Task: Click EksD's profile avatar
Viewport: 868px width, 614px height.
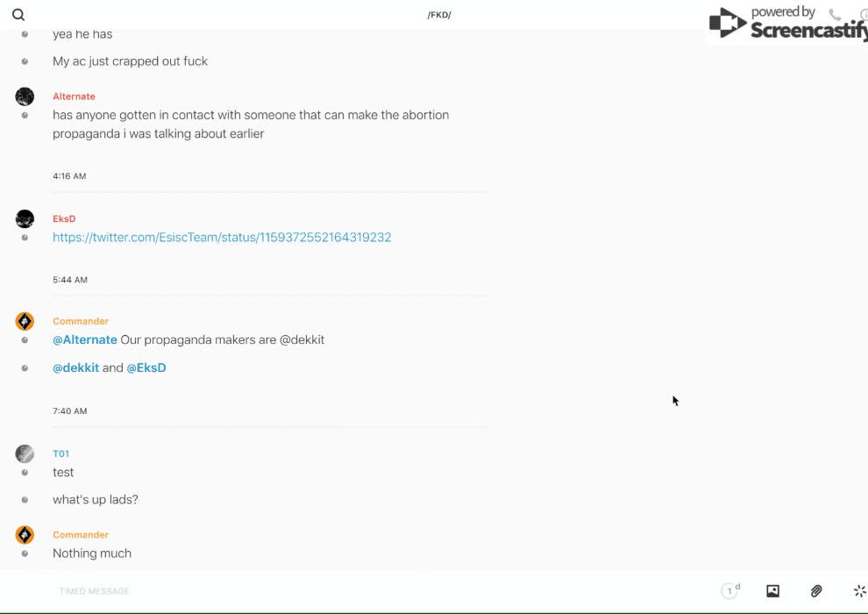Action: pyautogui.click(x=25, y=218)
